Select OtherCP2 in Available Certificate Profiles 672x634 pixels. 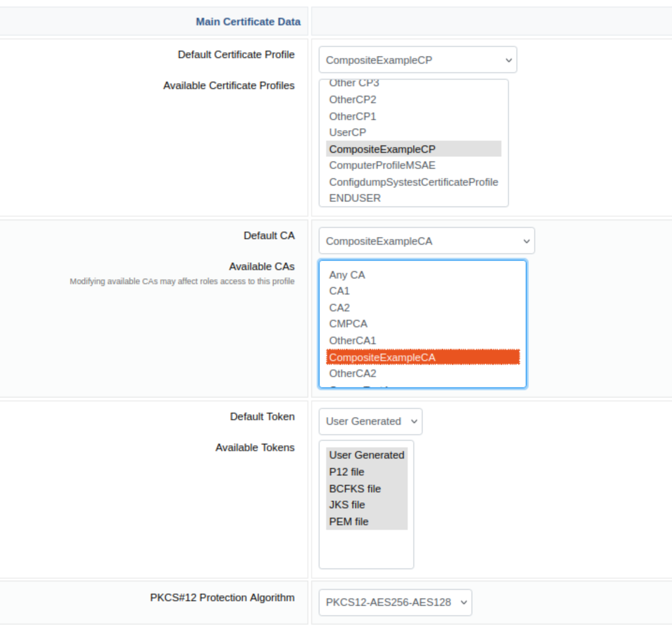click(x=352, y=100)
